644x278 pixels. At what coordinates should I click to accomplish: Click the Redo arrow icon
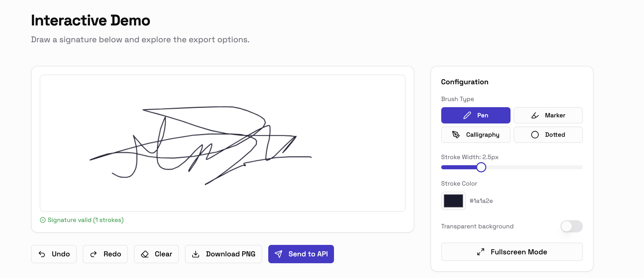(93, 254)
